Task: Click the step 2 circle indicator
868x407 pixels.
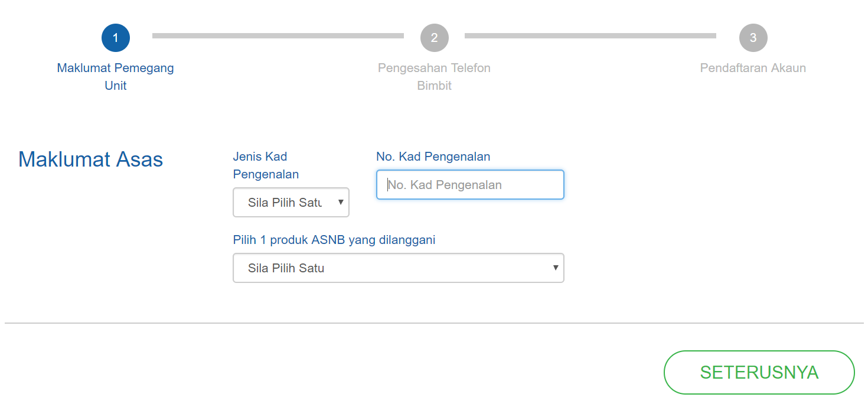Action: tap(435, 38)
